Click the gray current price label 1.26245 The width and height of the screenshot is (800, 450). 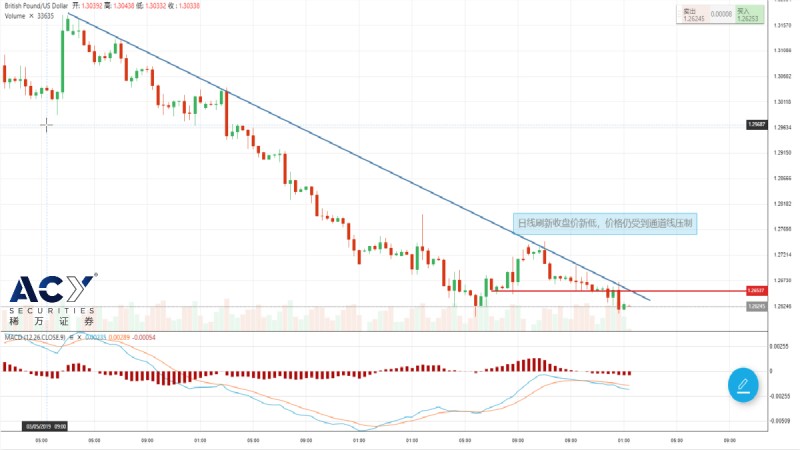(756, 307)
